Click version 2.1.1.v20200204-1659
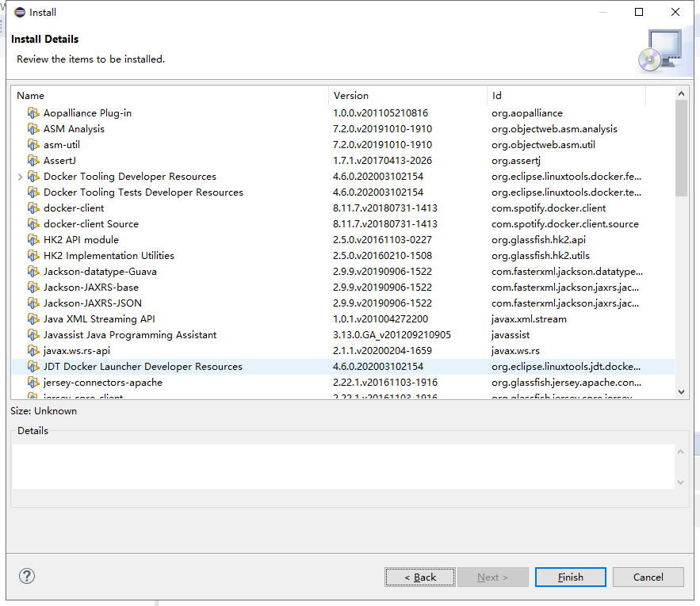Screen dimensions: 700x606 point(383,351)
